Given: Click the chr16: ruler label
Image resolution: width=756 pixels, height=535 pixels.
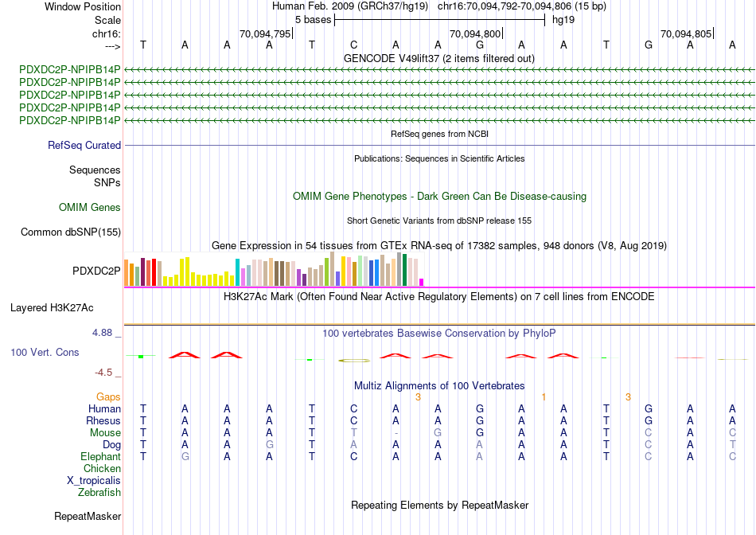Looking at the screenshot, I should coord(107,33).
